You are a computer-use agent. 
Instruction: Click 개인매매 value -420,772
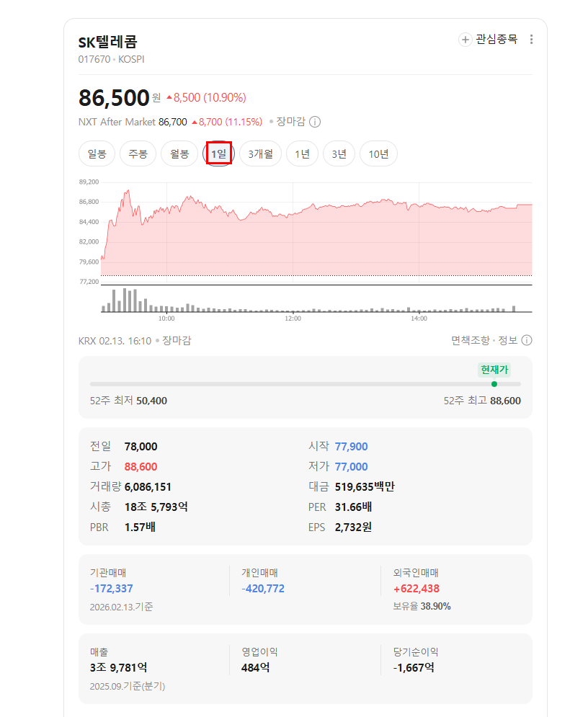263,589
